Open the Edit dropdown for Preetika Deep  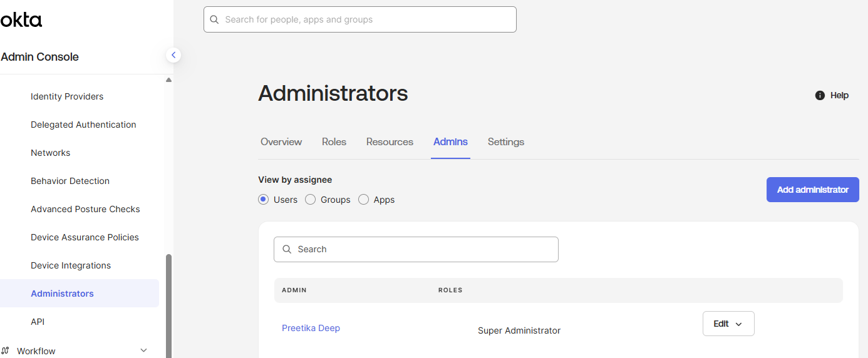[x=728, y=324]
